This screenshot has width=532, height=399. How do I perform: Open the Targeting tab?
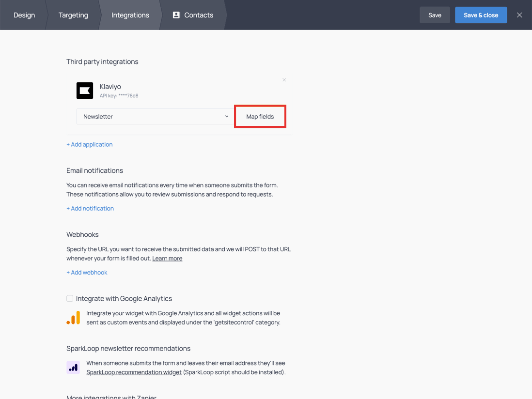(73, 15)
